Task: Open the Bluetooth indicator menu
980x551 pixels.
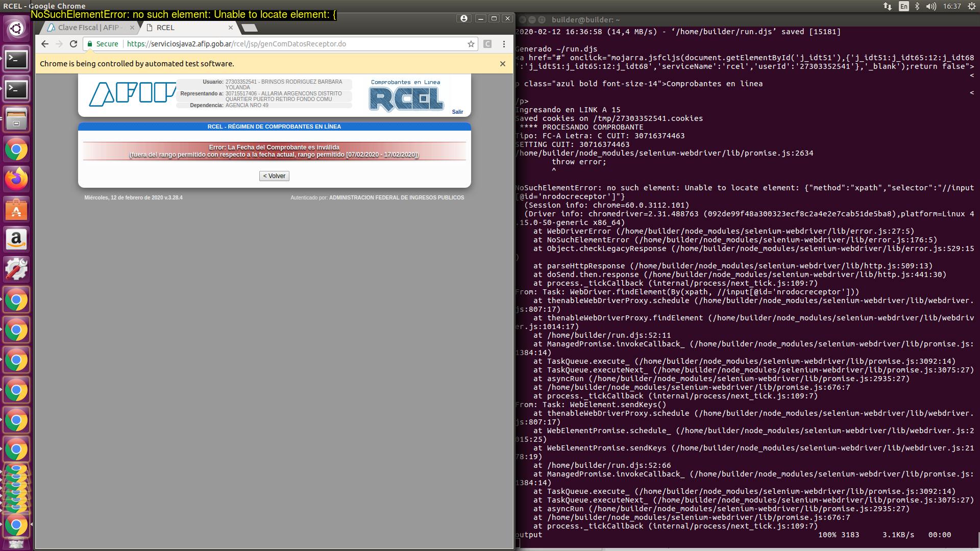Action: pos(917,6)
